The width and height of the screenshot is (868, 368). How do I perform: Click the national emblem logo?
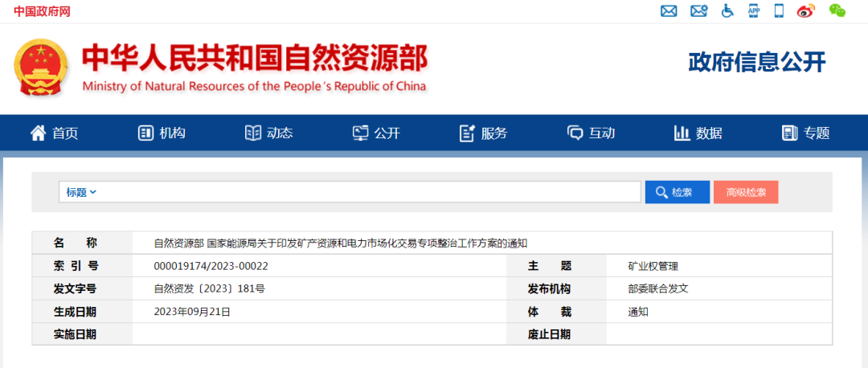pyautogui.click(x=40, y=68)
